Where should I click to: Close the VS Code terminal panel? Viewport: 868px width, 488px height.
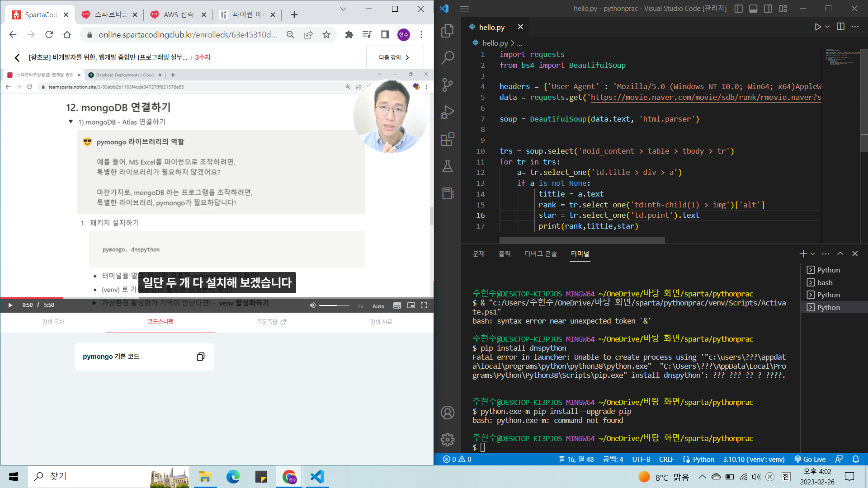855,253
